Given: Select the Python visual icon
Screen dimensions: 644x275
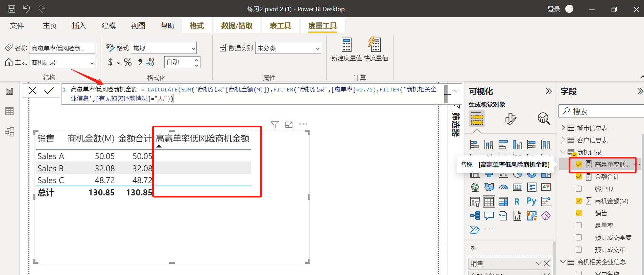Looking at the screenshot, I should click(x=531, y=202).
